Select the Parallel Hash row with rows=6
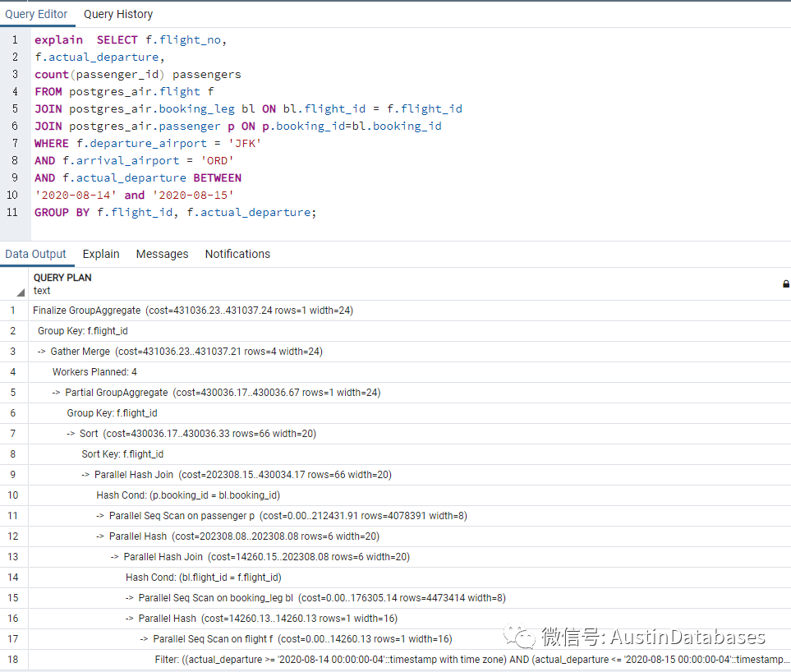Image resolution: width=791 pixels, height=672 pixels. click(410, 536)
